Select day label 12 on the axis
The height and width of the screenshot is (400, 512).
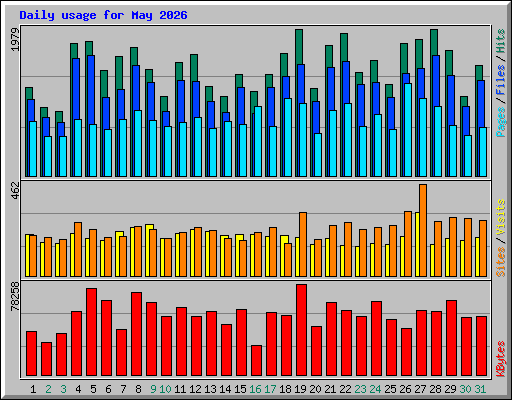click(x=195, y=389)
